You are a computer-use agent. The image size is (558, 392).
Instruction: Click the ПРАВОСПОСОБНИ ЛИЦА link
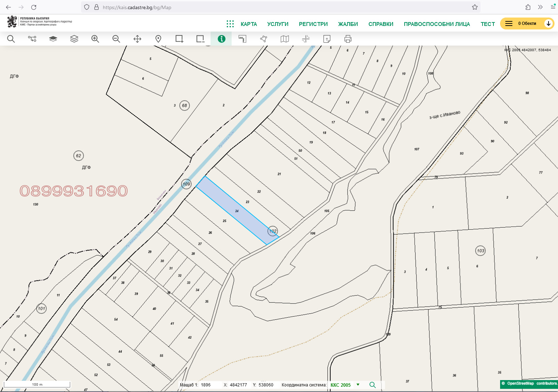pyautogui.click(x=437, y=24)
